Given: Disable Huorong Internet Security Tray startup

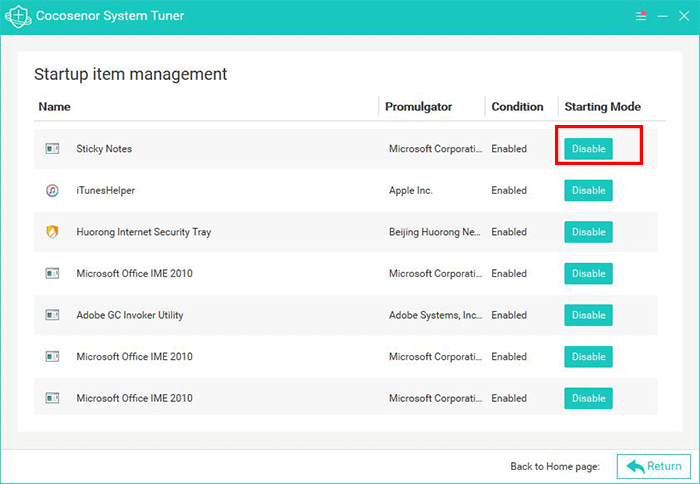Looking at the screenshot, I should click(588, 232).
